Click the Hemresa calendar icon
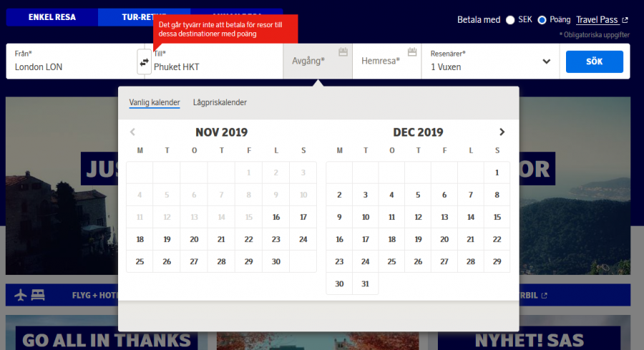 [x=411, y=52]
